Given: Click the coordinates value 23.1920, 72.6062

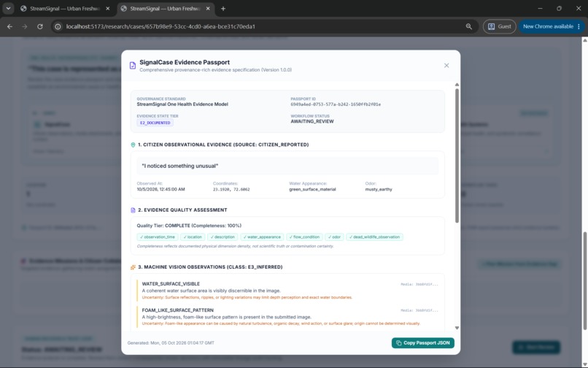Looking at the screenshot, I should 231,190.
